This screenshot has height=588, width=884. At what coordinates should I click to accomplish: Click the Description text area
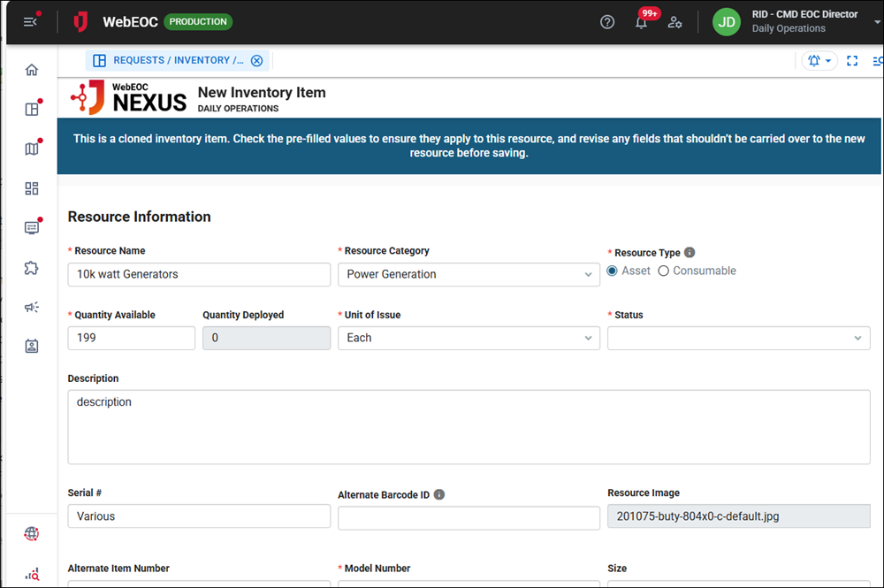point(469,426)
